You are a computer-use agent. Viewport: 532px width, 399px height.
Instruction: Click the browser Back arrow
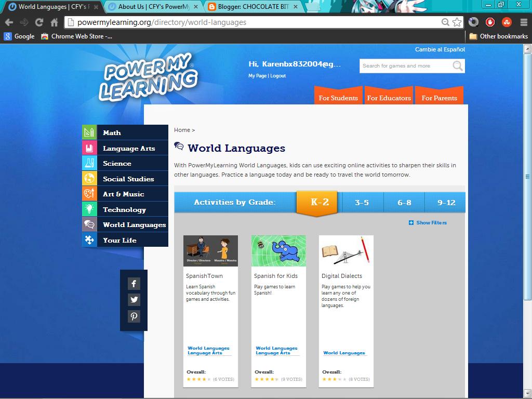pyautogui.click(x=9, y=22)
